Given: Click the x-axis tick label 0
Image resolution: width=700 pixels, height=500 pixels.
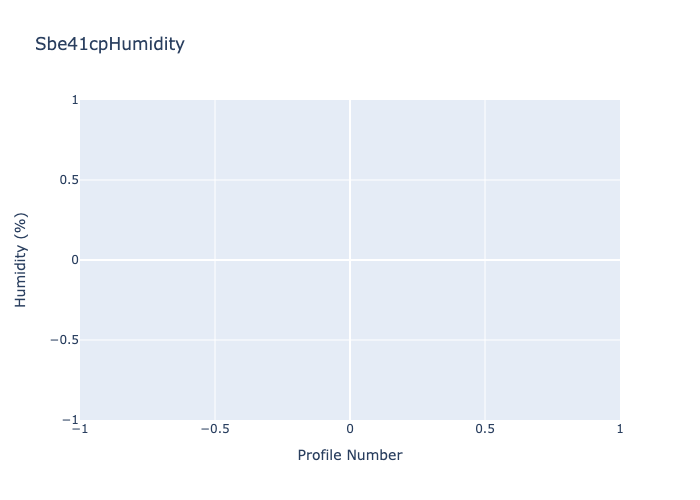Looking at the screenshot, I should tap(350, 429).
